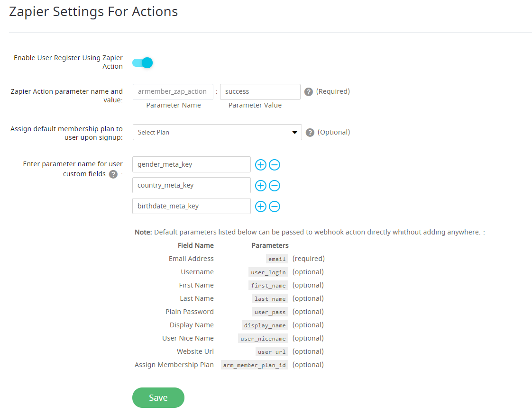Click the Save button
This screenshot has height=414, width=532.
point(158,398)
